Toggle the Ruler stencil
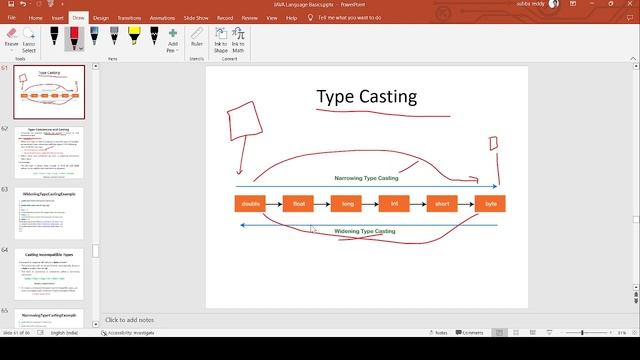The image size is (640, 360). (197, 37)
